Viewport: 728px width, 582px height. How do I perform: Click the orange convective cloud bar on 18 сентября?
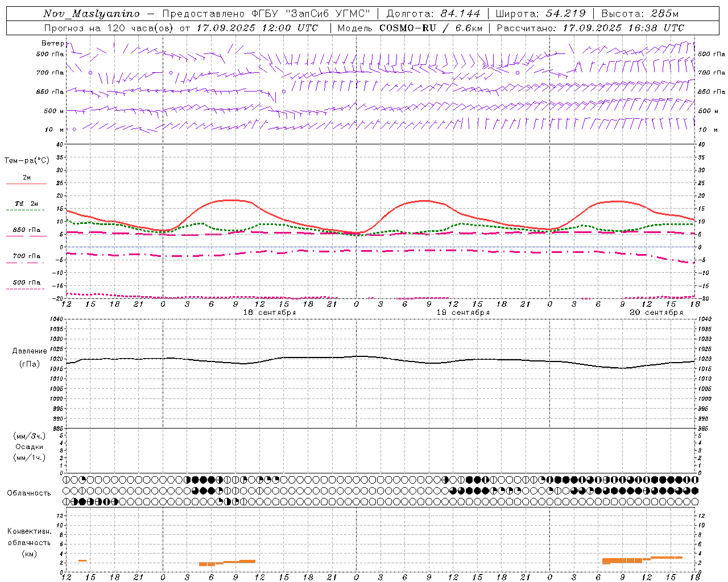point(227,563)
